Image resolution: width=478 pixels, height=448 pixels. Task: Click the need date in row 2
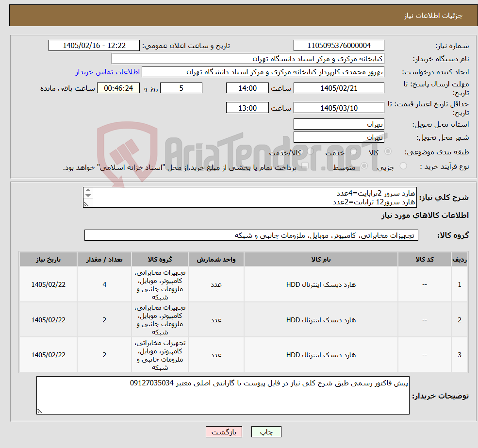[48, 320]
